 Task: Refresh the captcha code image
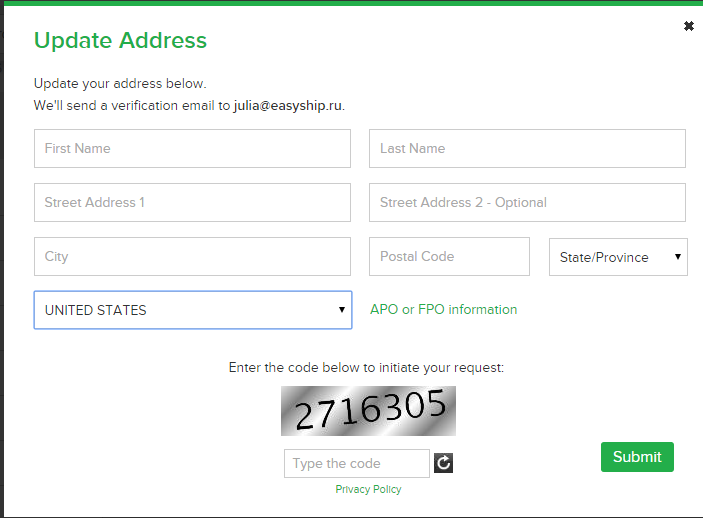(443, 463)
